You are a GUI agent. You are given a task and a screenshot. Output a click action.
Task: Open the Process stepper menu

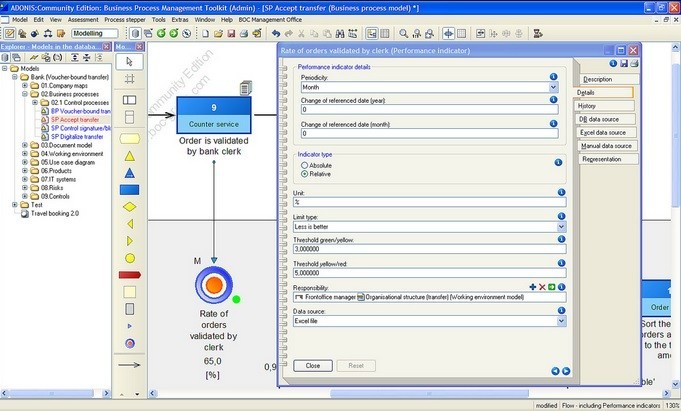point(124,19)
